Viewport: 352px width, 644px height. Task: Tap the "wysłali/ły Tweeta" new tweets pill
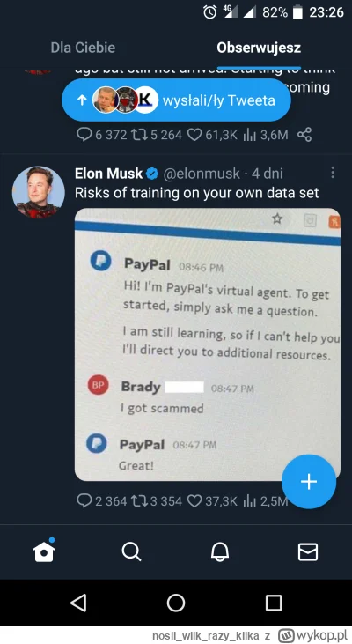point(176,100)
